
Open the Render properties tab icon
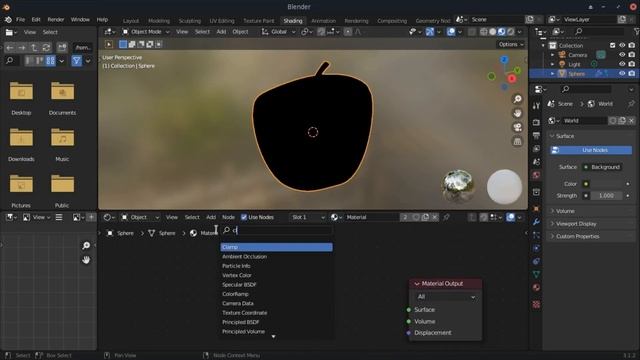pyautogui.click(x=536, y=122)
